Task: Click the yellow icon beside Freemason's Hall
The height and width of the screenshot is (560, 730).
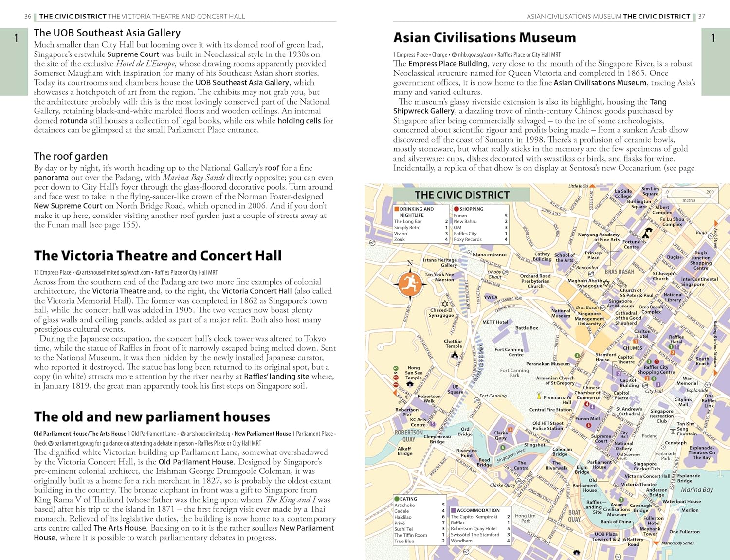Action: click(539, 395)
